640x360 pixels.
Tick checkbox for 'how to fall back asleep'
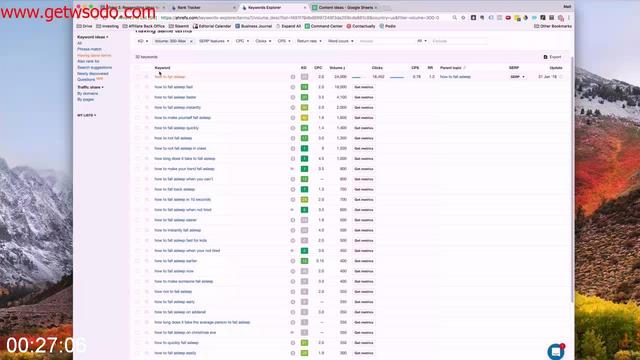click(138, 189)
